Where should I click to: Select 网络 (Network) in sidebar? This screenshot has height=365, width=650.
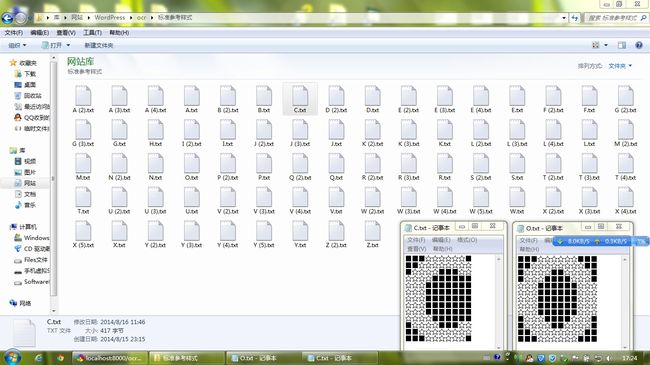[x=20, y=303]
